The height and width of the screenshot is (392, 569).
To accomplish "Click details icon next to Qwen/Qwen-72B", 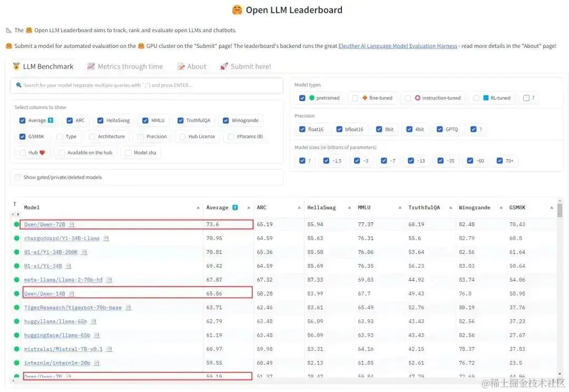I will pos(72,224).
